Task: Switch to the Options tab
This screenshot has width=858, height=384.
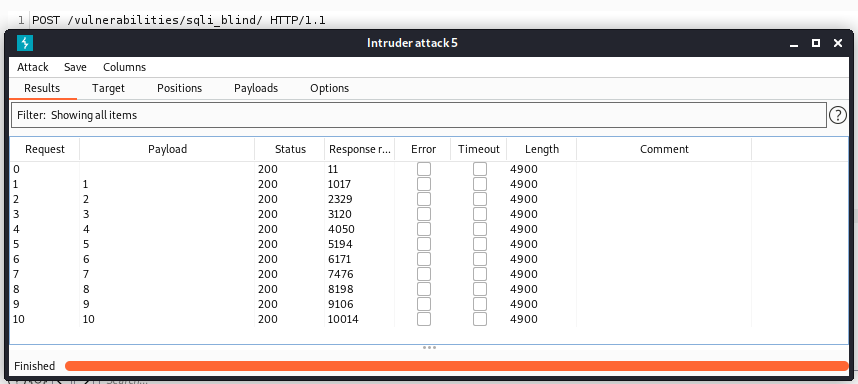Action: pyautogui.click(x=329, y=88)
